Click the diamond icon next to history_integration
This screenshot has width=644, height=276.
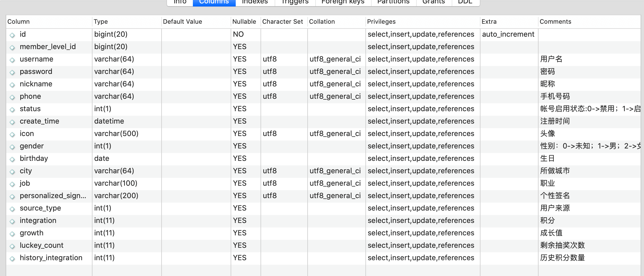pyautogui.click(x=12, y=259)
